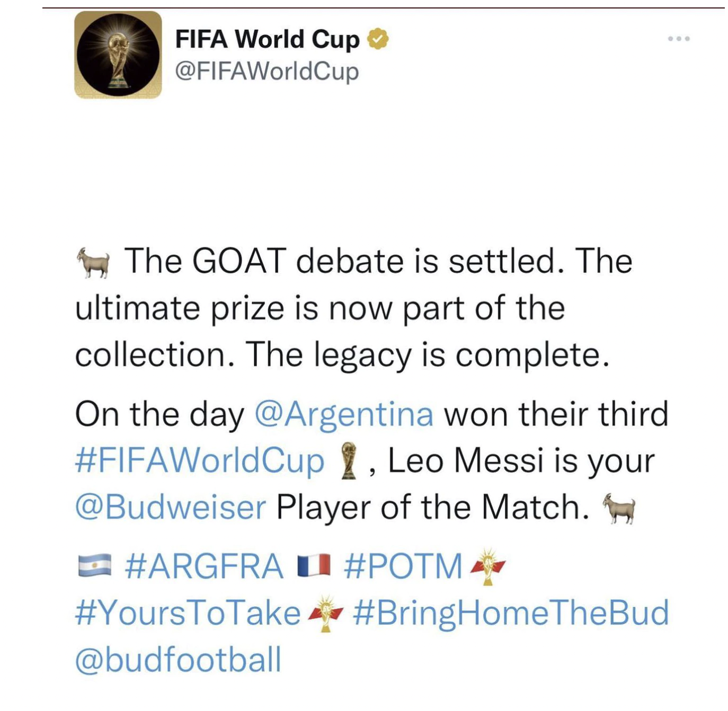Click the FIFA World Cup display name
Viewport: 728px width, 711px height.
267,40
